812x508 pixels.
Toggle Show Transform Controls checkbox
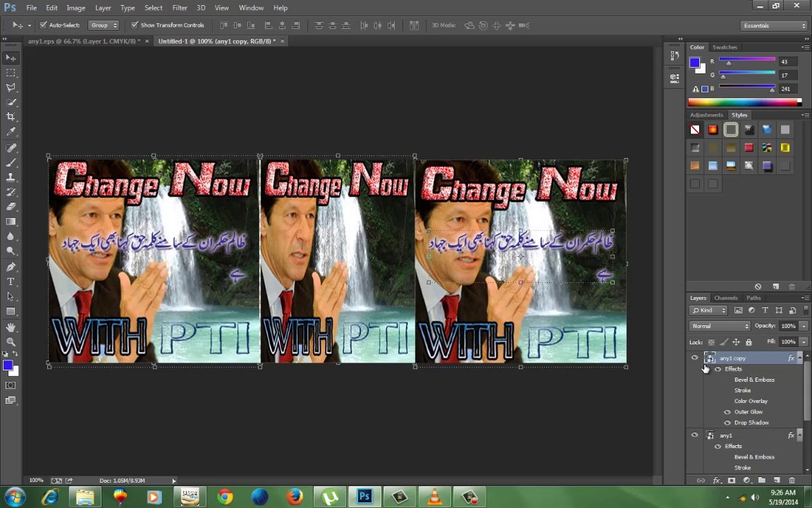pos(134,25)
